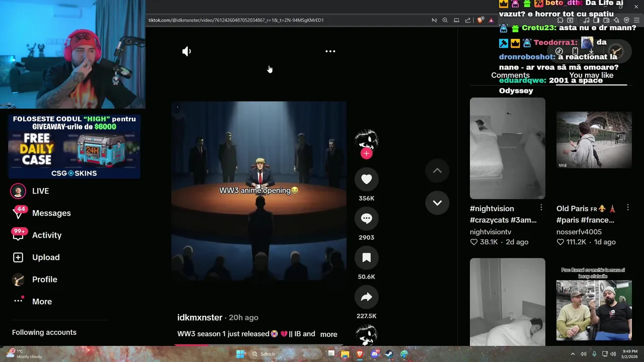Click the Upload plus-square icon
The height and width of the screenshot is (362, 644).
coord(18,257)
